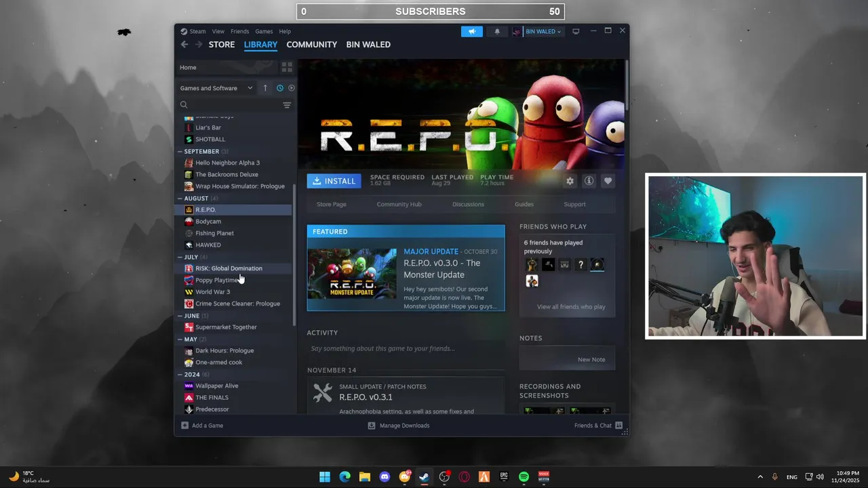
Task: Show R.E.P.O. game info icon
Action: point(589,181)
